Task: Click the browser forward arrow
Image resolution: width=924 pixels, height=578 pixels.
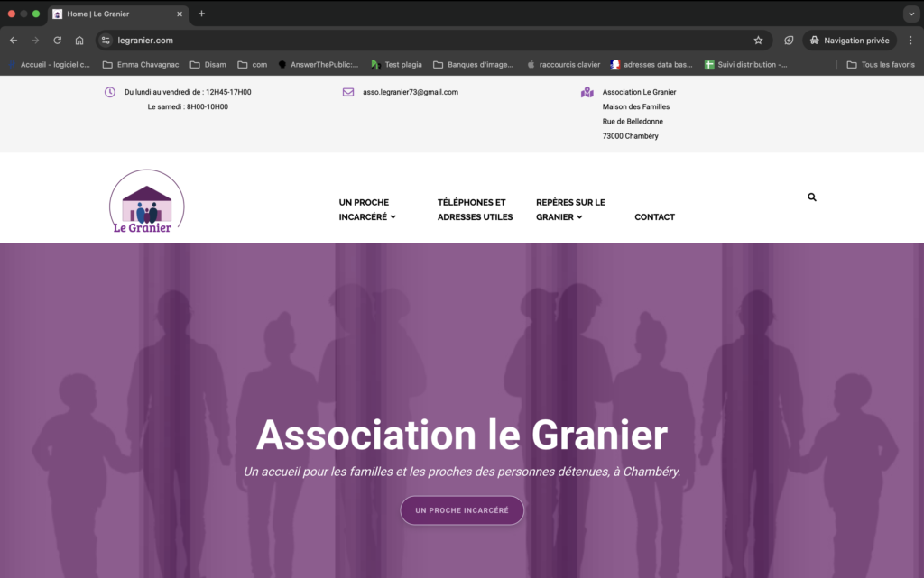Action: [x=35, y=41]
